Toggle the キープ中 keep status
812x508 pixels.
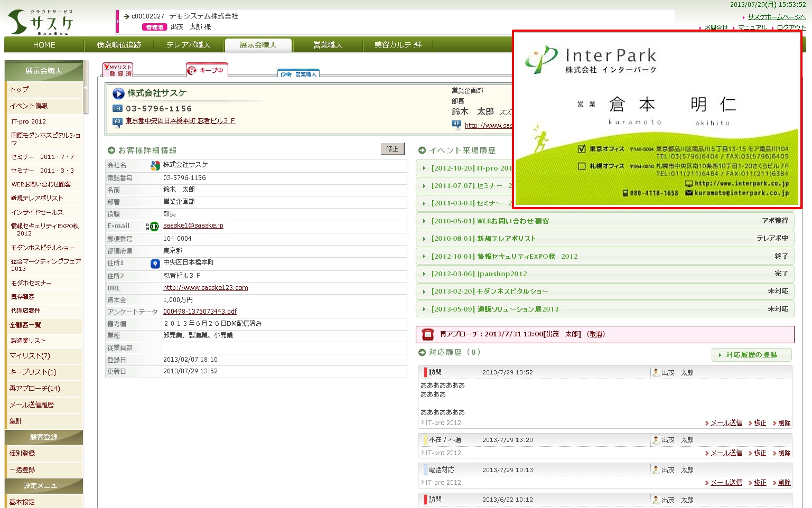[207, 70]
